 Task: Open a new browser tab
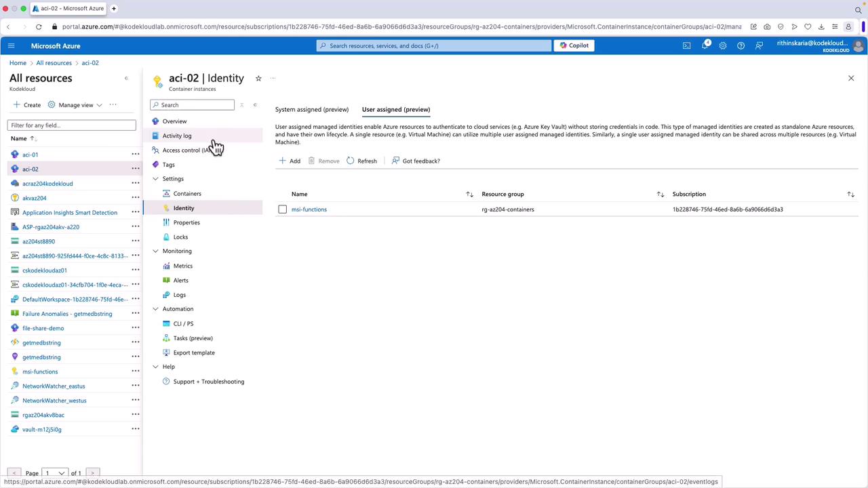114,9
